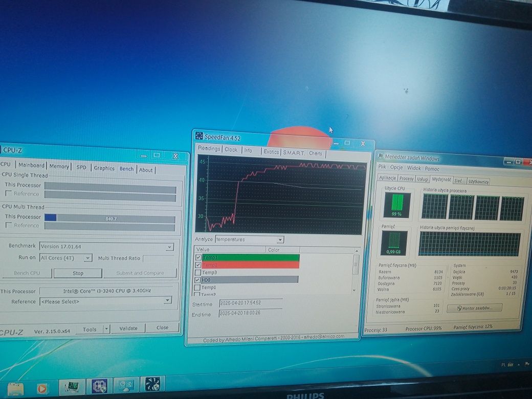Launch Windows Media Player from the taskbar

[42, 388]
